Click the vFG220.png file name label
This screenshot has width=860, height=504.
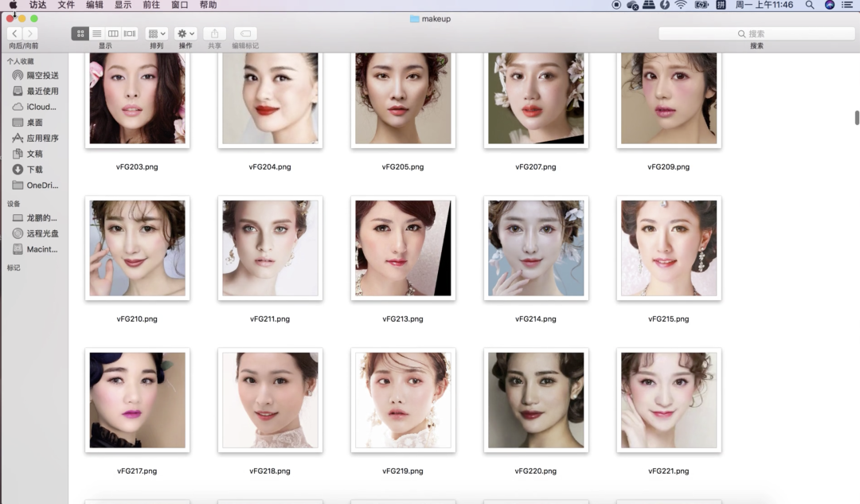click(535, 471)
